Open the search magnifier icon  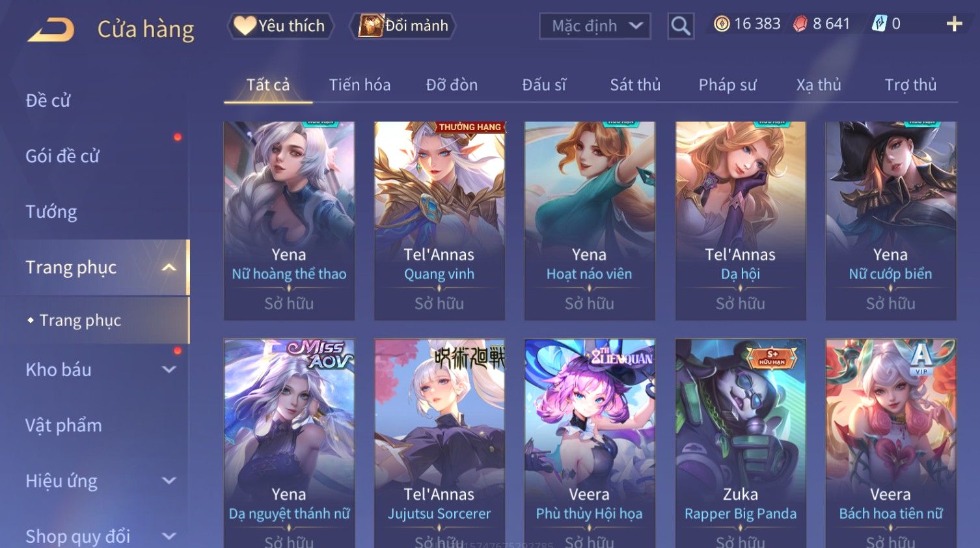click(681, 26)
